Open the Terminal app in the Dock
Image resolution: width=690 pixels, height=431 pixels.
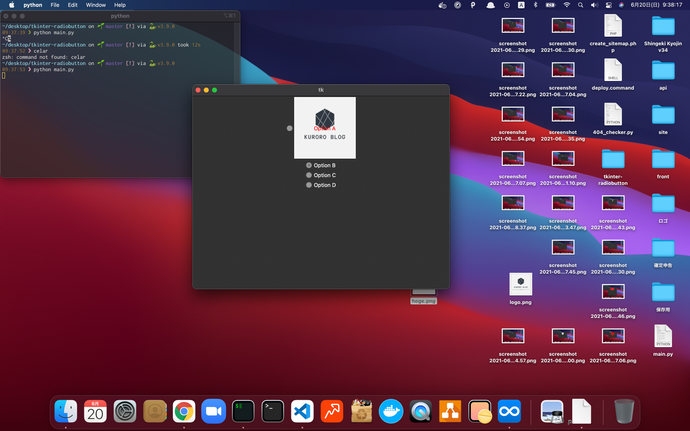pyautogui.click(x=272, y=411)
